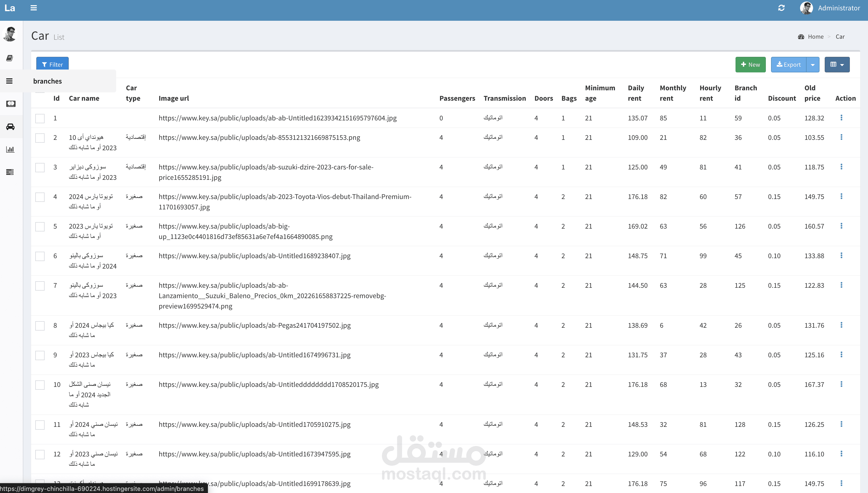This screenshot has height=493, width=868.
Task: Click the green New button
Action: pos(750,65)
